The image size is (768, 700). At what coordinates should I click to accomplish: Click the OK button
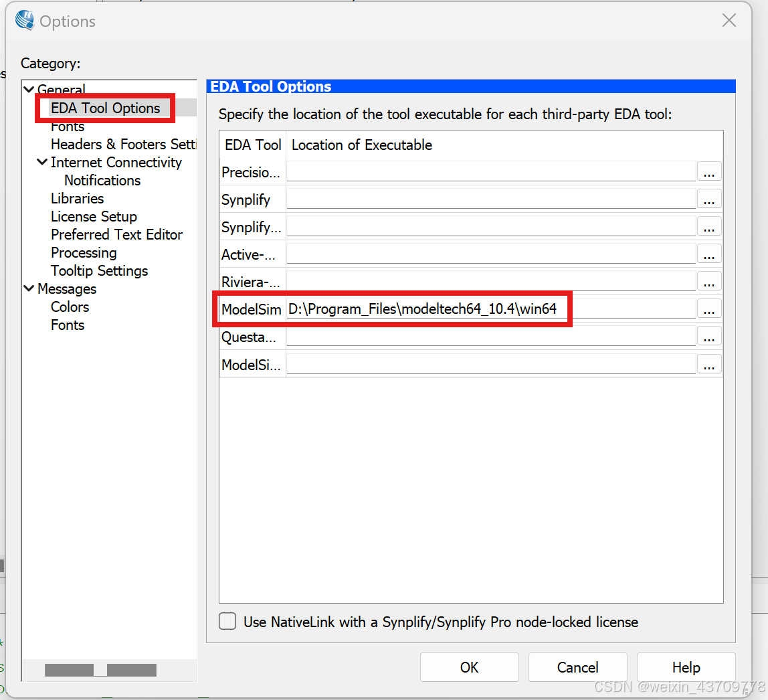pos(469,667)
